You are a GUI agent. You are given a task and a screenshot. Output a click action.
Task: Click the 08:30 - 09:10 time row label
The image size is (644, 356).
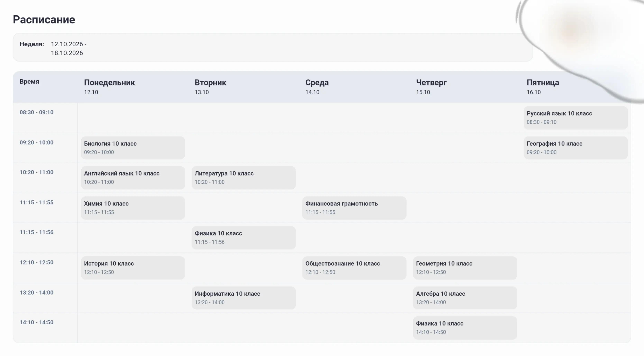(36, 112)
